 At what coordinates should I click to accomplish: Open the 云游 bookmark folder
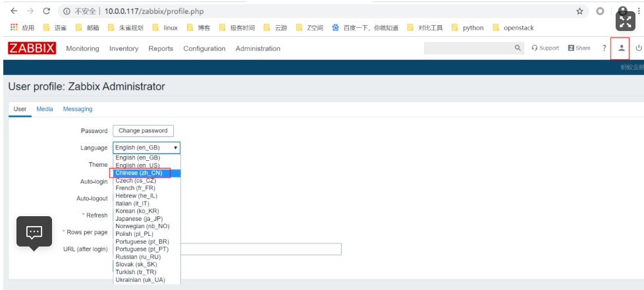(276, 28)
